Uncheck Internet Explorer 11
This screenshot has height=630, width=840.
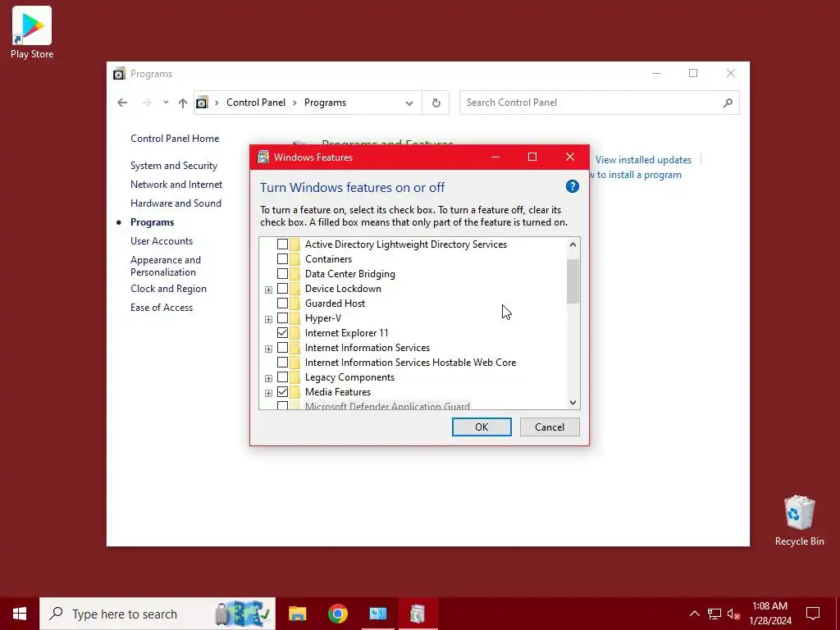(282, 333)
